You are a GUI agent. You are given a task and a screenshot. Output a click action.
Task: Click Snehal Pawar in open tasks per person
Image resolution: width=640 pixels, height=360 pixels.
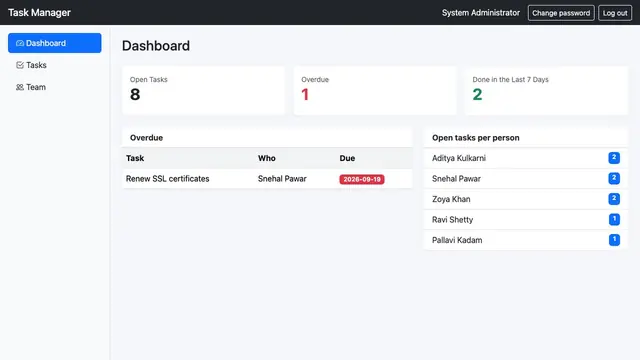456,179
